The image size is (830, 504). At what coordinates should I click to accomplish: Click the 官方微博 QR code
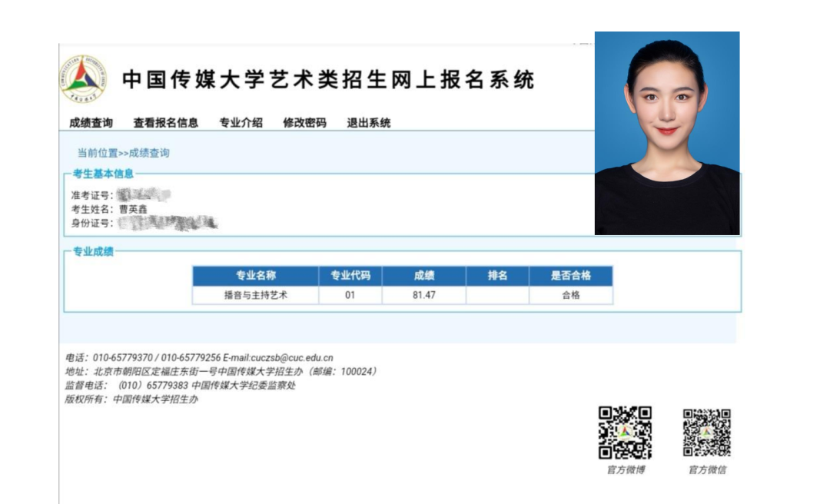point(625,433)
